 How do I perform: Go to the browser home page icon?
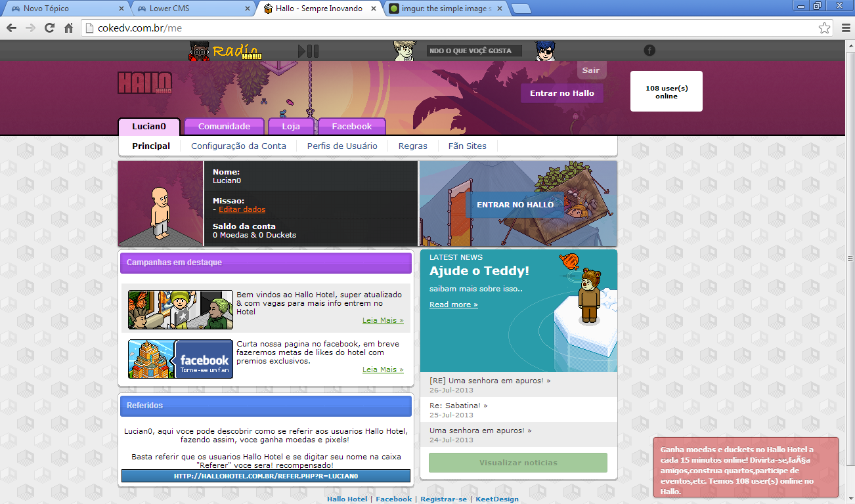click(68, 28)
